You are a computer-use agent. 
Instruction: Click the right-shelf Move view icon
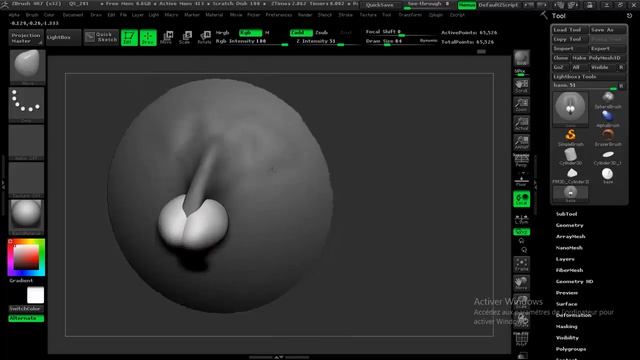[x=522, y=283]
